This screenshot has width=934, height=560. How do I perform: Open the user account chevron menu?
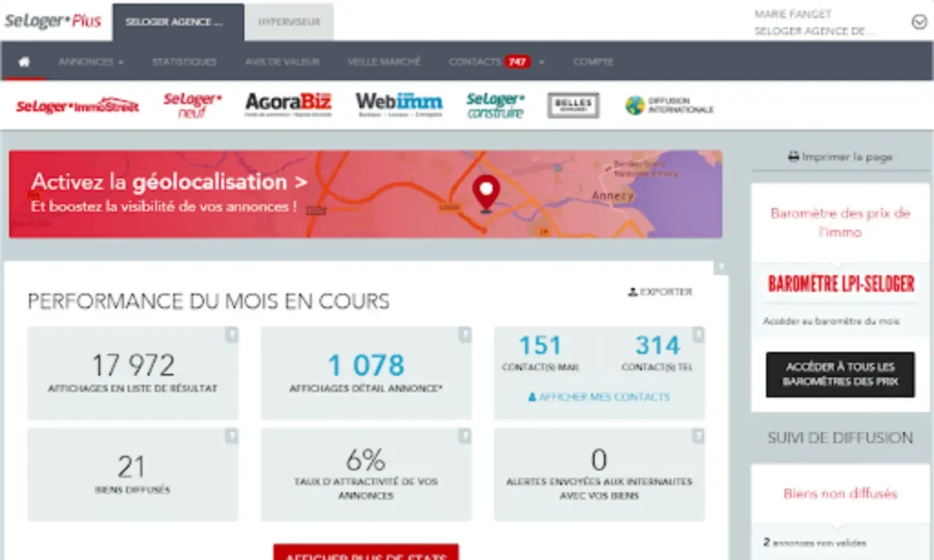(918, 23)
